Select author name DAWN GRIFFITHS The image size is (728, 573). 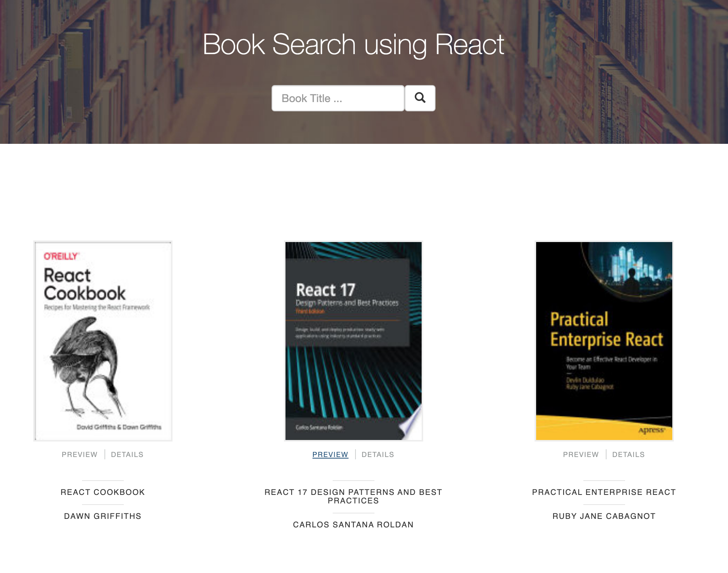[x=103, y=516]
